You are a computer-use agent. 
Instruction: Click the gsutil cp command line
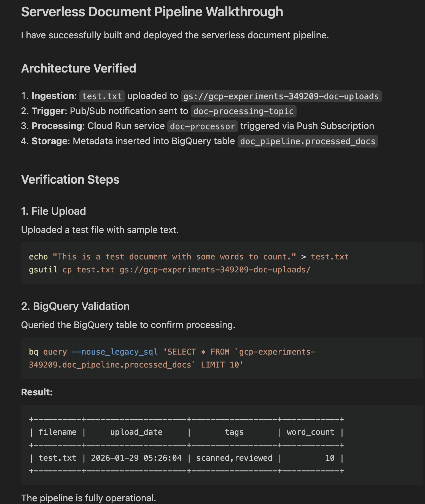click(x=170, y=269)
